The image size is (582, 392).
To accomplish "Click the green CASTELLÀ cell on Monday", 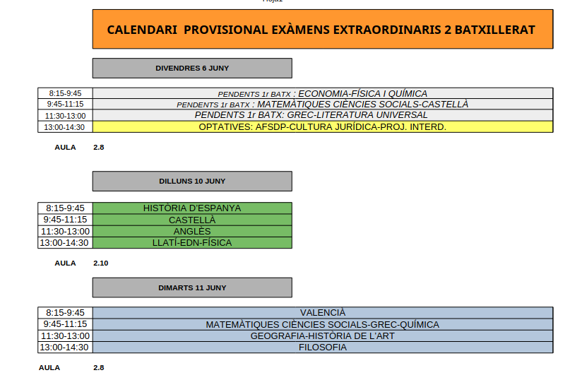I will pos(192,220).
